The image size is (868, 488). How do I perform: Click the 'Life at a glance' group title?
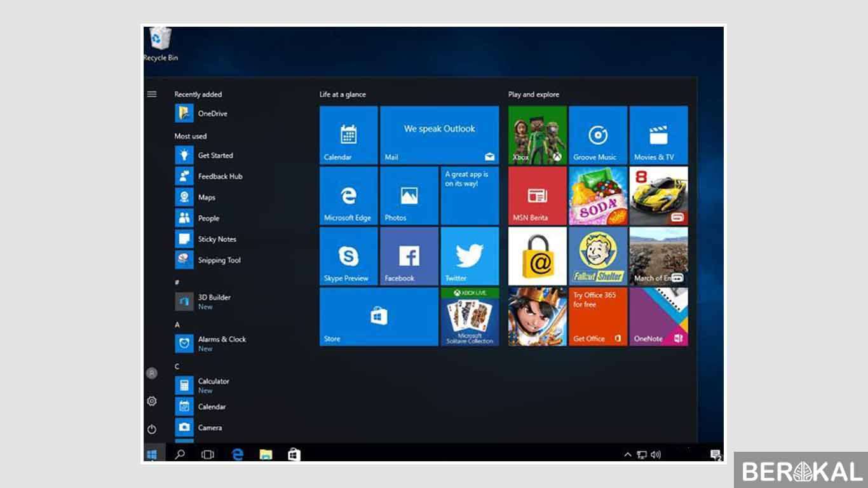(342, 95)
